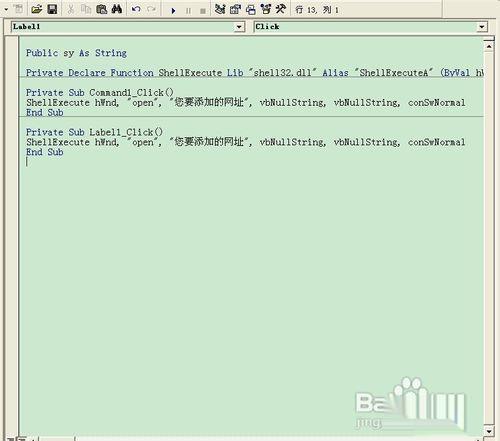This screenshot has width=500, height=441.
Task: Open the Form Layout Window icon
Action: [x=251, y=10]
